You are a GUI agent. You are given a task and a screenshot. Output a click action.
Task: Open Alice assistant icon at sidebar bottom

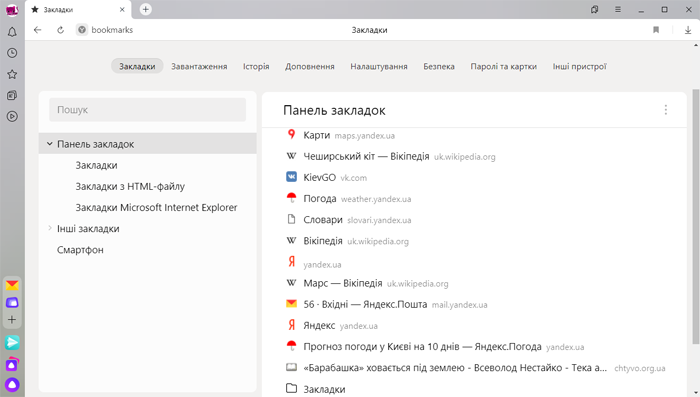[12, 384]
